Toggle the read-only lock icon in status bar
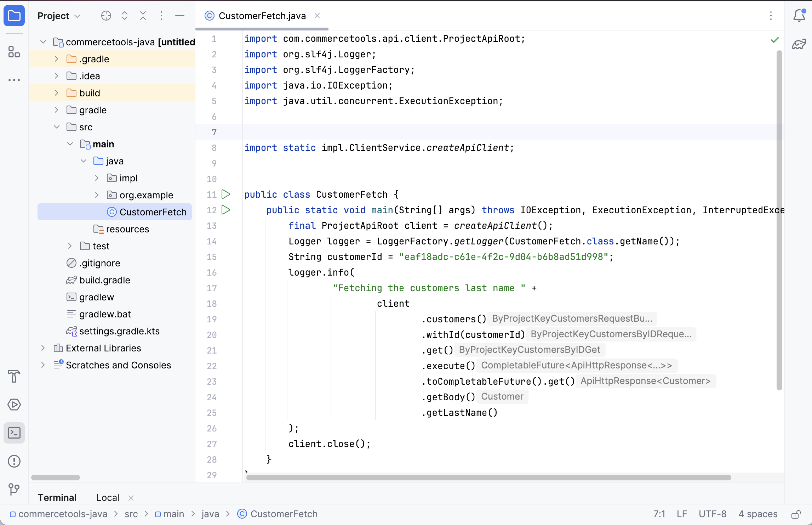The height and width of the screenshot is (525, 812). [x=796, y=514]
